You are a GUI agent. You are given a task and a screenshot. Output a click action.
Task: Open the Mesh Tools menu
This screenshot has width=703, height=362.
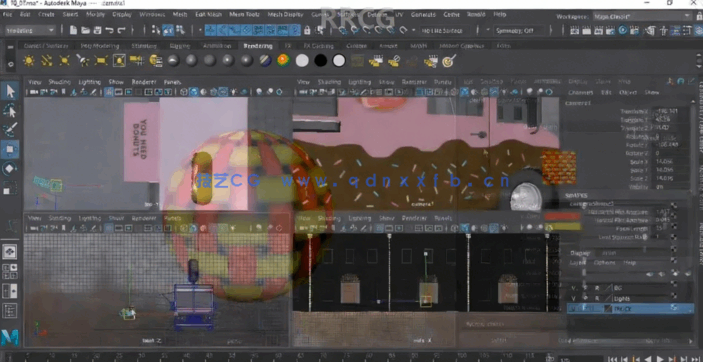click(245, 14)
